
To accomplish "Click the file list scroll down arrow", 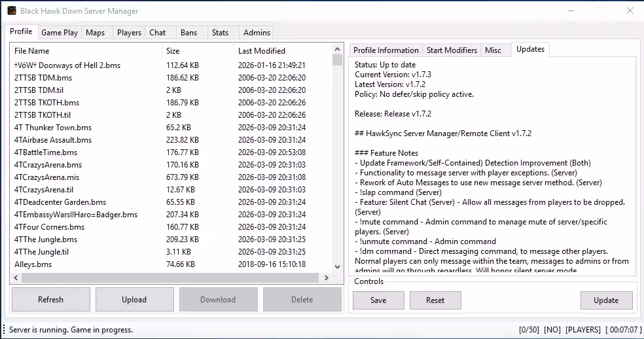I will 338,266.
